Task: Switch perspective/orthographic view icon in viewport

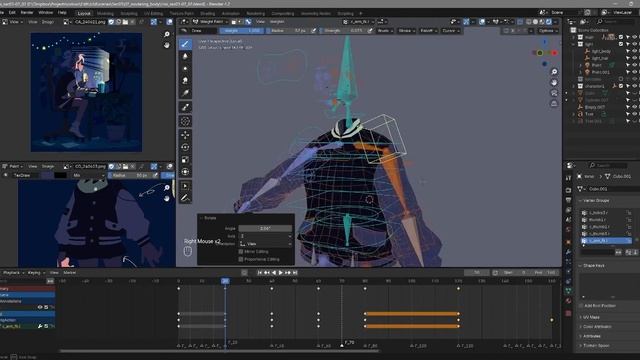Action: coord(554,104)
